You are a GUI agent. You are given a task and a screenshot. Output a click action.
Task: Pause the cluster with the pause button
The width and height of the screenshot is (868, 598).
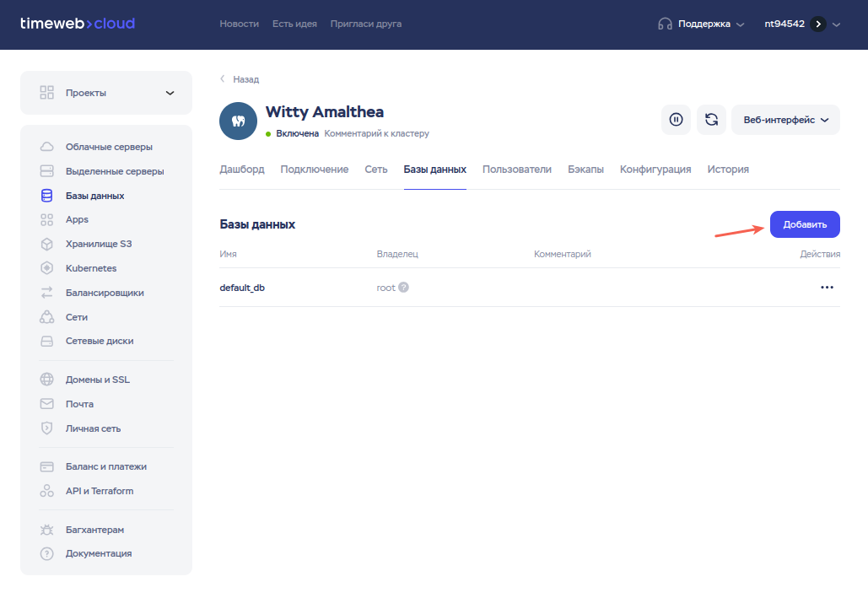[676, 120]
